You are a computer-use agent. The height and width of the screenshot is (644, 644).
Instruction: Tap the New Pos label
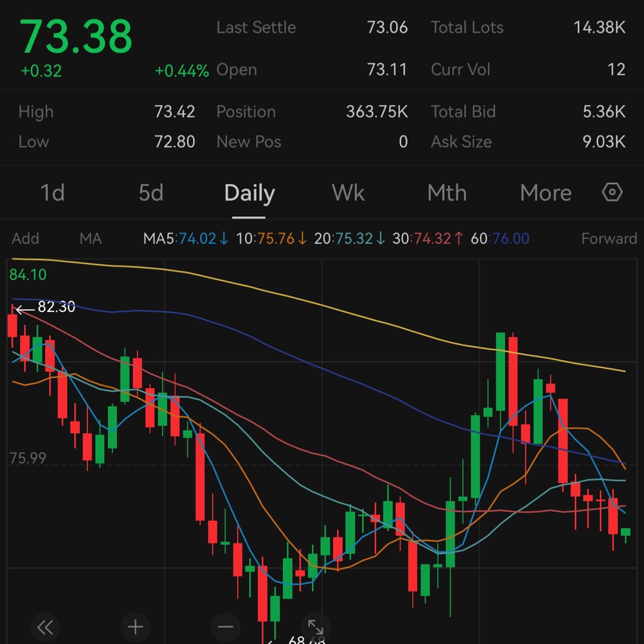pos(249,142)
